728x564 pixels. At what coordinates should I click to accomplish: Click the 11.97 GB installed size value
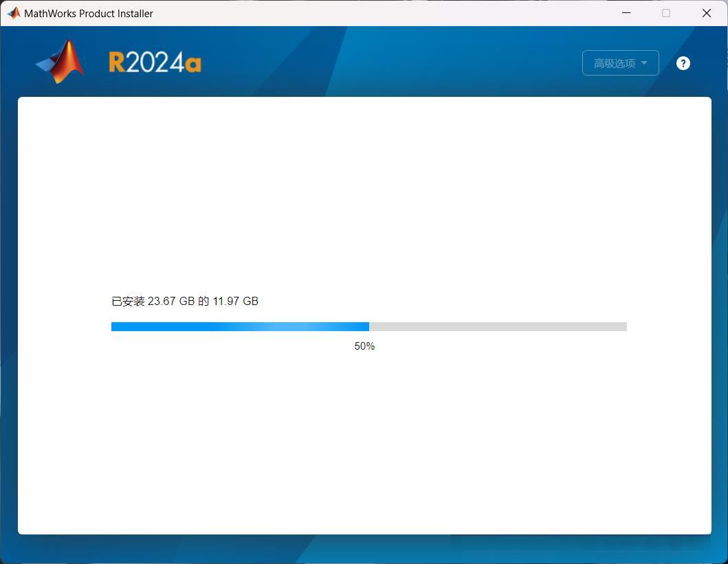coord(235,301)
